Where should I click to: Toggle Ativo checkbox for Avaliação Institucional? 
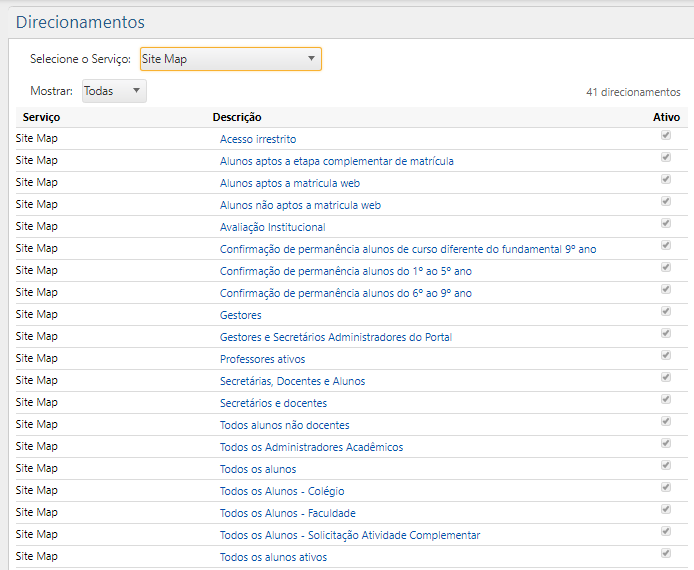[665, 223]
